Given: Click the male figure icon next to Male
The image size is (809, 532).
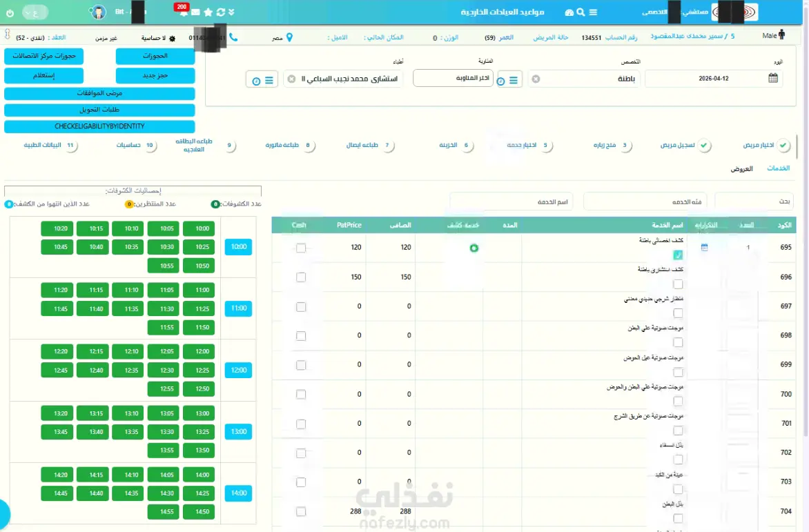Looking at the screenshot, I should click(x=781, y=35).
